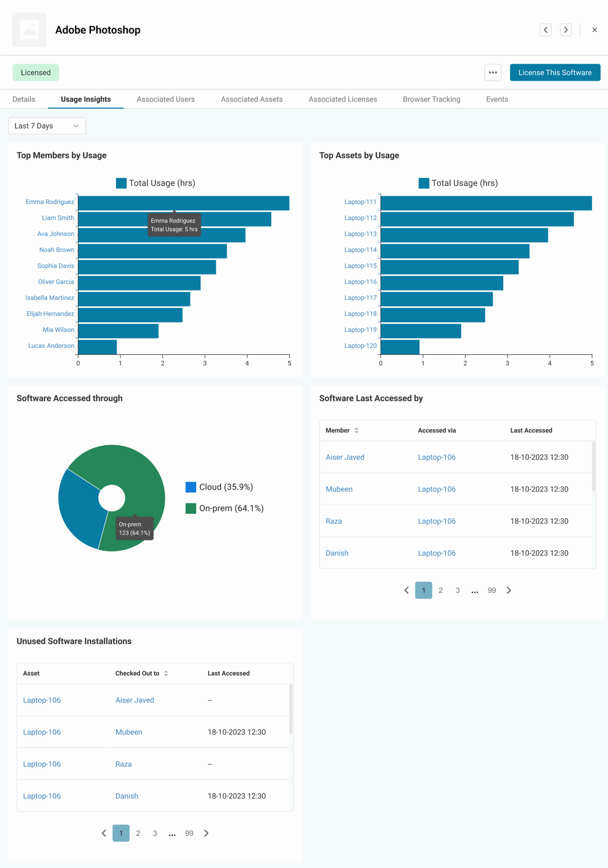608x868 pixels.
Task: Go to next software with right chevron
Action: (x=566, y=30)
